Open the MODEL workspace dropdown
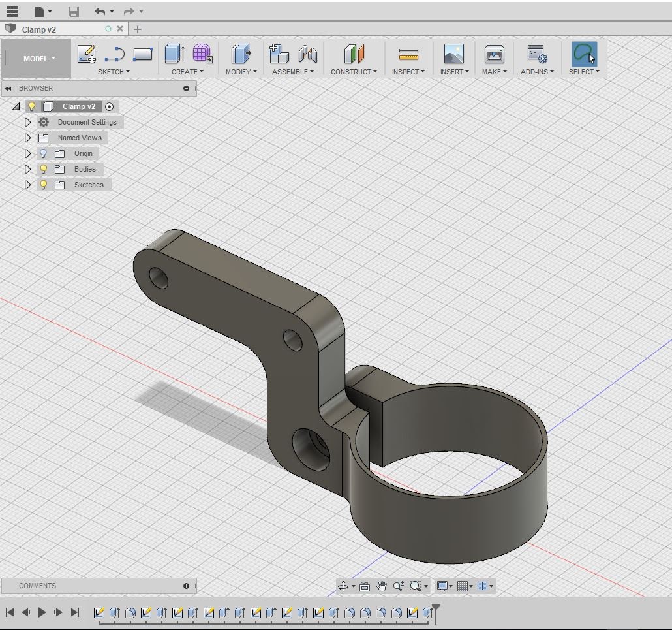This screenshot has height=630, width=672. 38,59
